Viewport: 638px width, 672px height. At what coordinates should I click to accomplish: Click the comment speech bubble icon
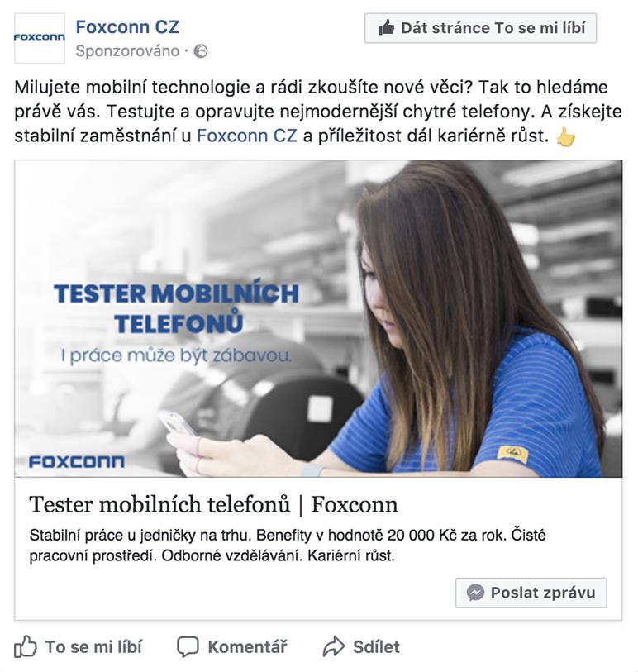point(188,646)
